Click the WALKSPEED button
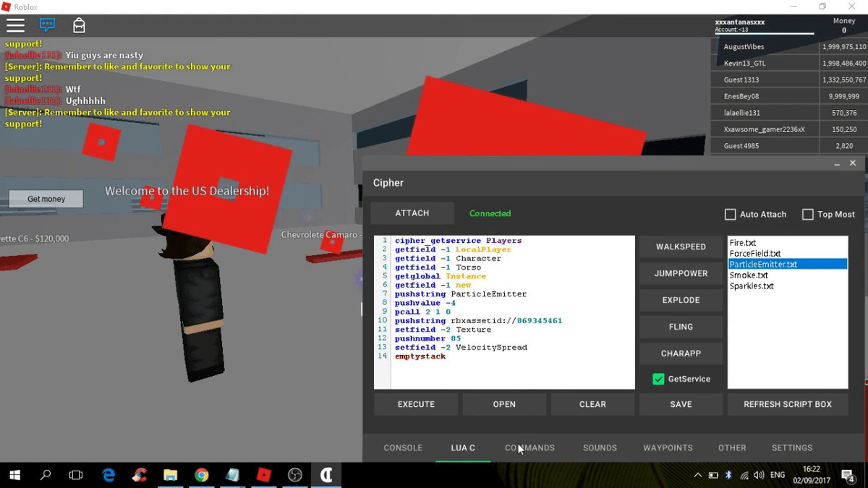 coord(681,247)
